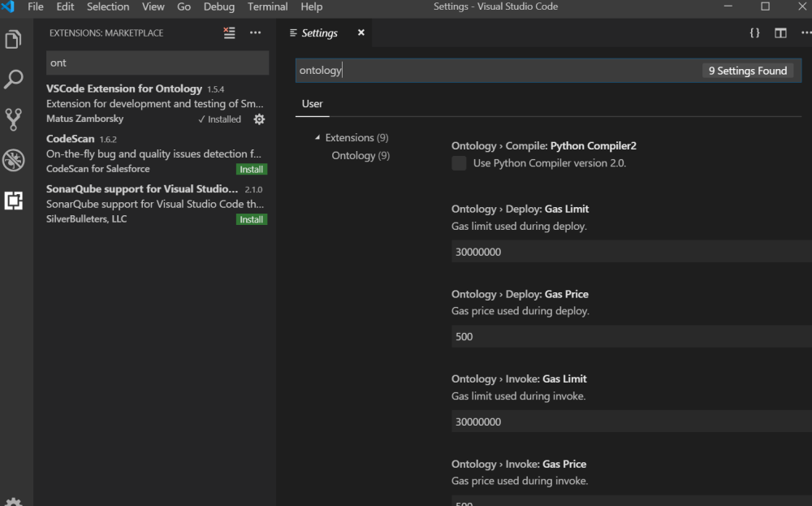Image resolution: width=812 pixels, height=506 pixels.
Task: Click the Extensions icon in activity bar
Action: click(x=14, y=201)
